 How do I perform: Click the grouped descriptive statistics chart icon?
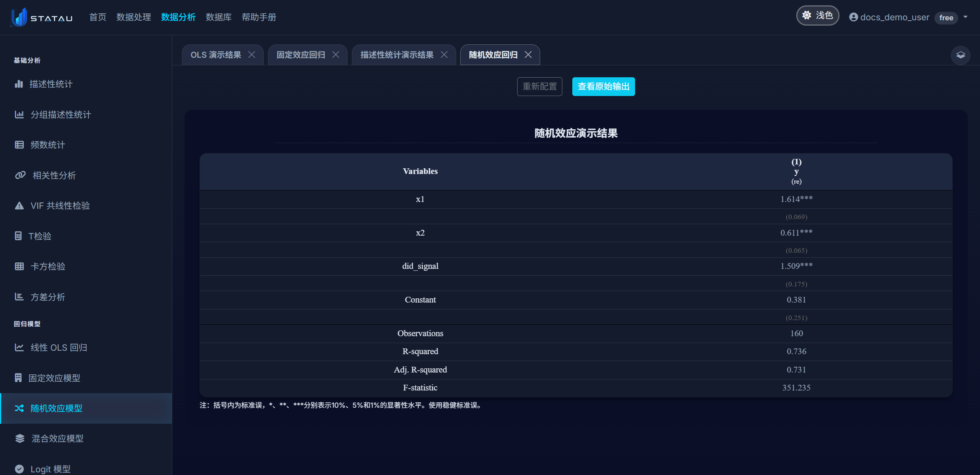pyautogui.click(x=19, y=114)
